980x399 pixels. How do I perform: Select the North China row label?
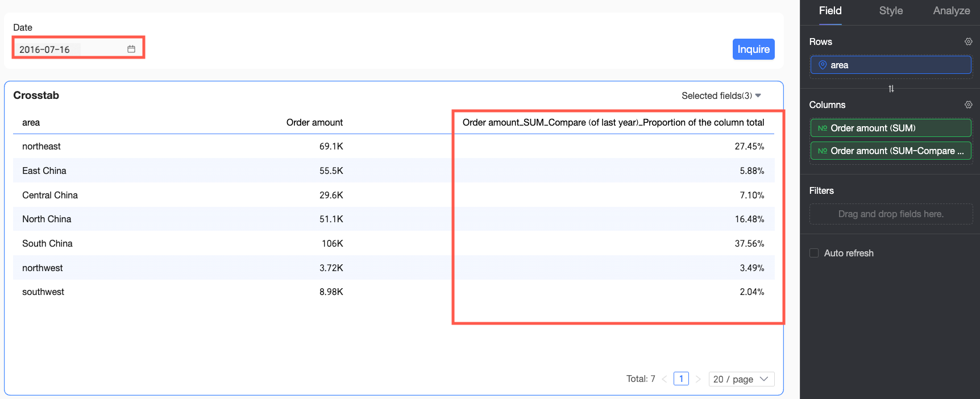click(x=46, y=219)
